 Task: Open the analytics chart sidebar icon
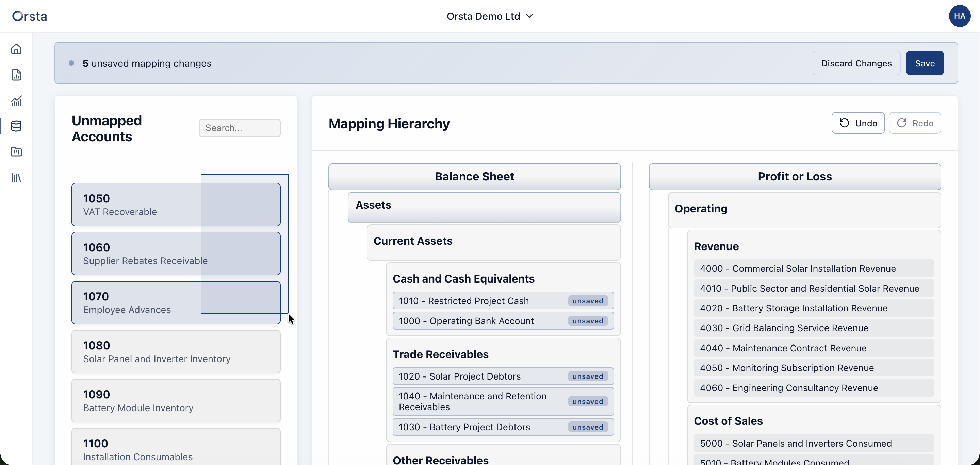(16, 100)
